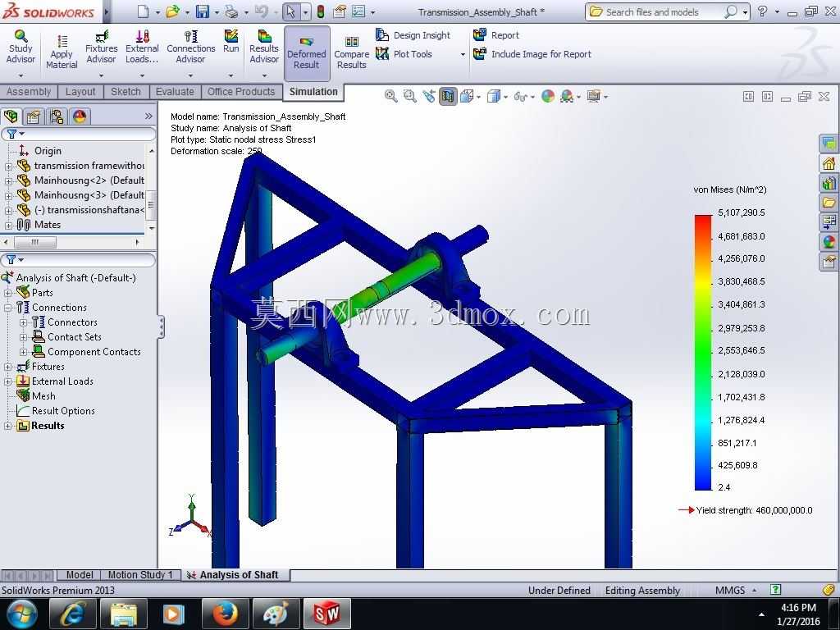Click the Open file icon
Screen dimensions: 840x630
tap(172, 11)
